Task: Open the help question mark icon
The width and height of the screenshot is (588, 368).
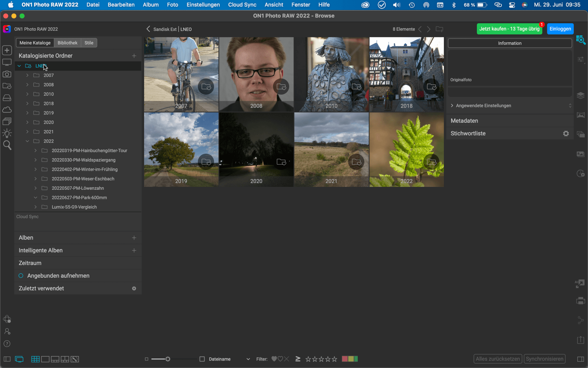Action: tap(7, 344)
